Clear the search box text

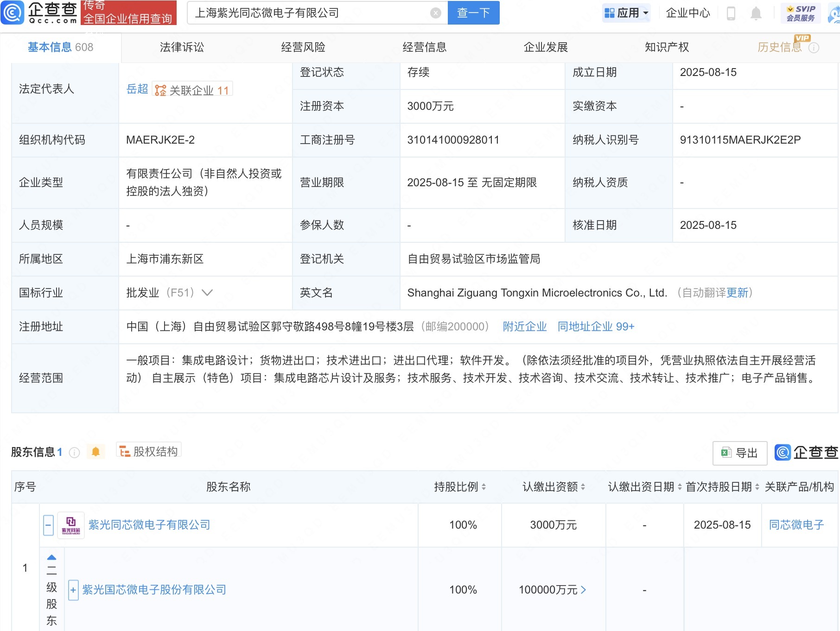435,13
